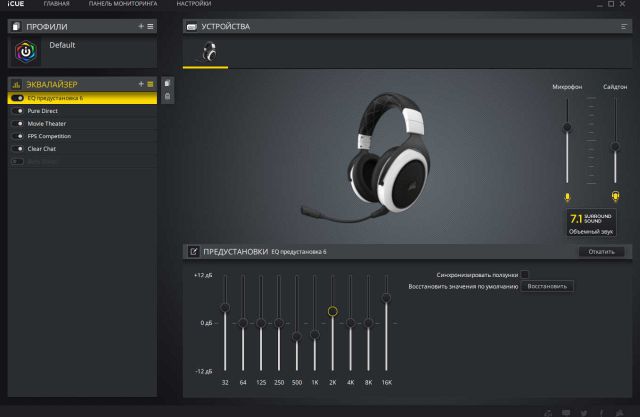Click the delete preset trash icon

click(x=167, y=96)
